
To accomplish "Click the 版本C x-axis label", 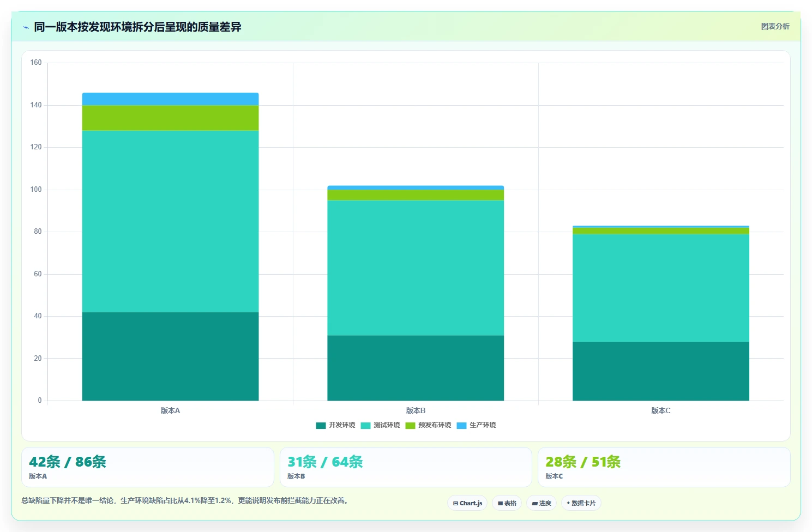I will click(x=661, y=410).
